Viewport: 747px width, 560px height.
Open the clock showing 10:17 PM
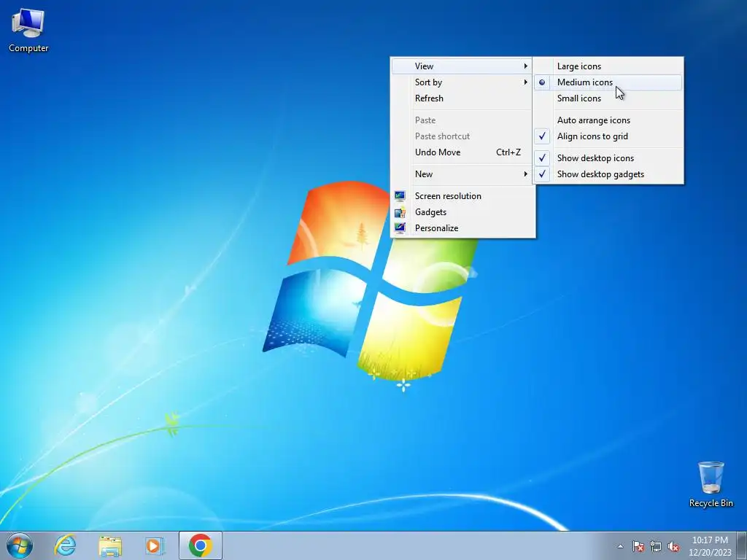click(710, 546)
